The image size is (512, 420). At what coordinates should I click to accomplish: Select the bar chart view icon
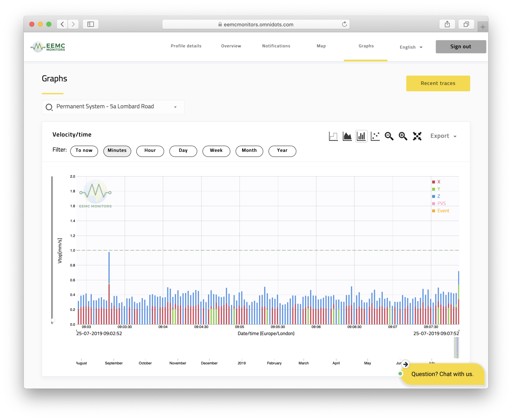pyautogui.click(x=361, y=136)
